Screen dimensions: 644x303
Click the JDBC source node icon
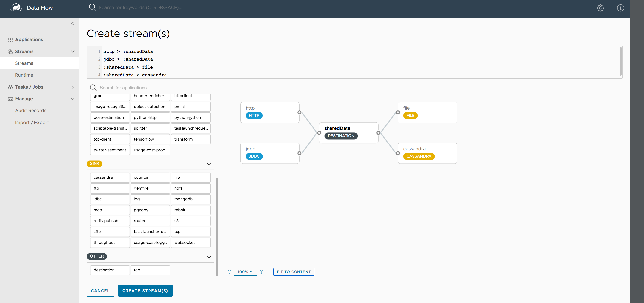pyautogui.click(x=254, y=156)
